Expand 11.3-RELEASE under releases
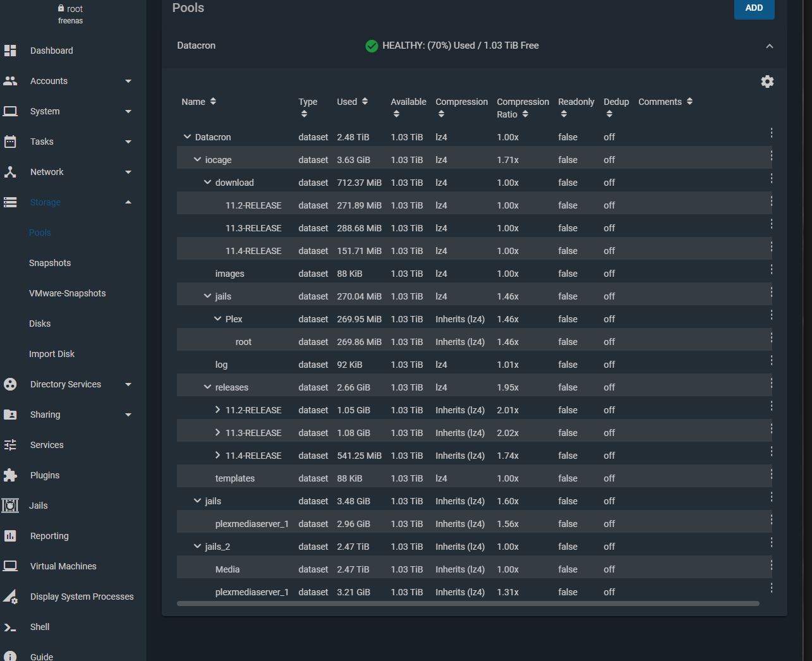Screen dimensions: 812x661 pos(217,432)
